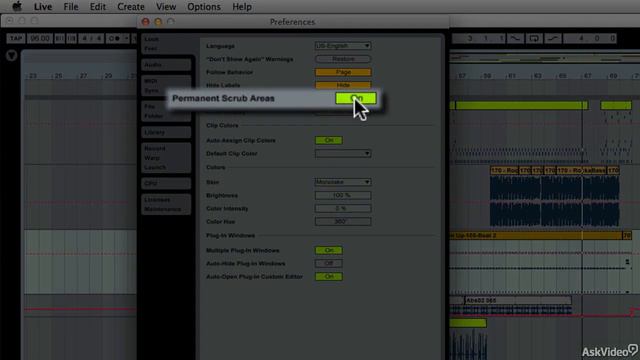Viewport: 640px width, 360px height.
Task: Open the Apple menu
Action: click(17, 7)
